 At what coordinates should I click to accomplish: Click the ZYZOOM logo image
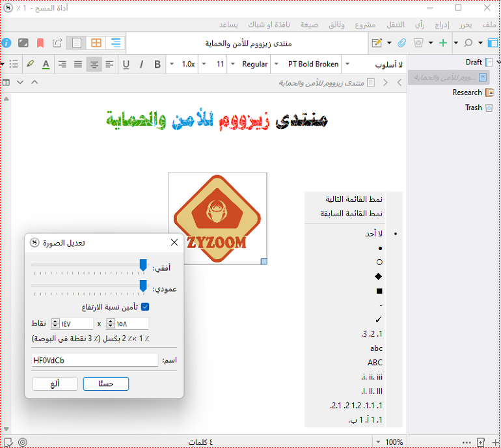click(217, 218)
